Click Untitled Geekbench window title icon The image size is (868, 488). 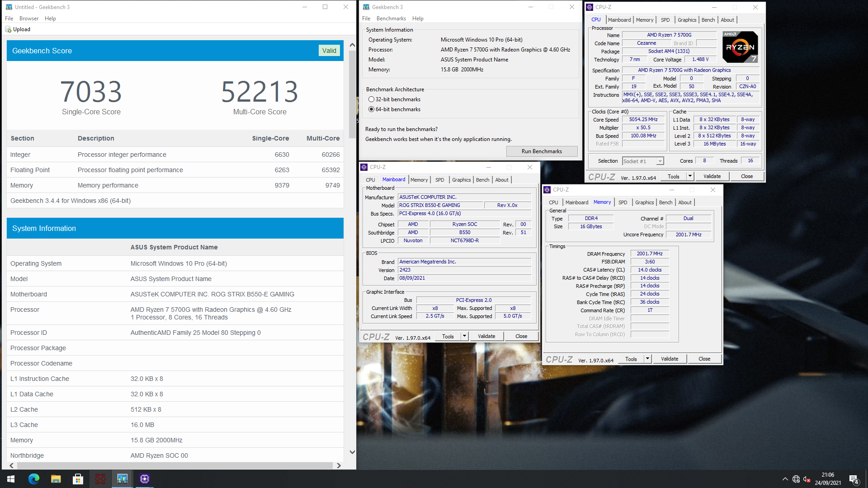click(x=9, y=7)
